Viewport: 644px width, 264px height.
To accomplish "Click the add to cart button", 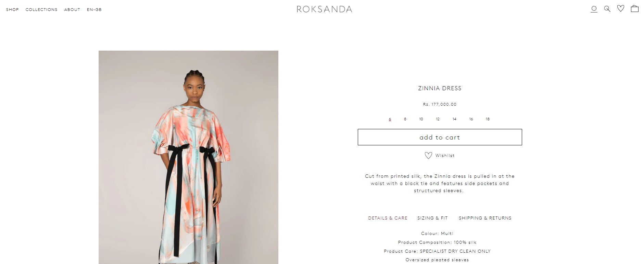I will (440, 137).
